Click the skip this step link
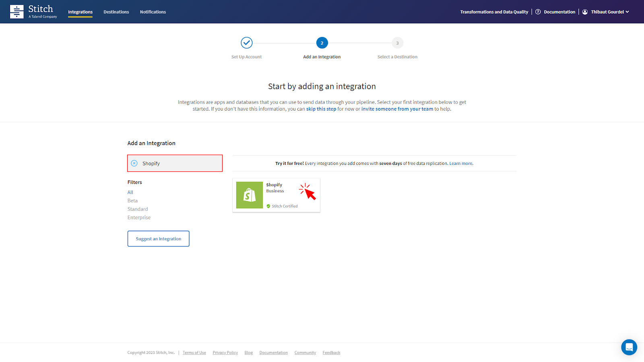This screenshot has width=644, height=362. (x=321, y=109)
